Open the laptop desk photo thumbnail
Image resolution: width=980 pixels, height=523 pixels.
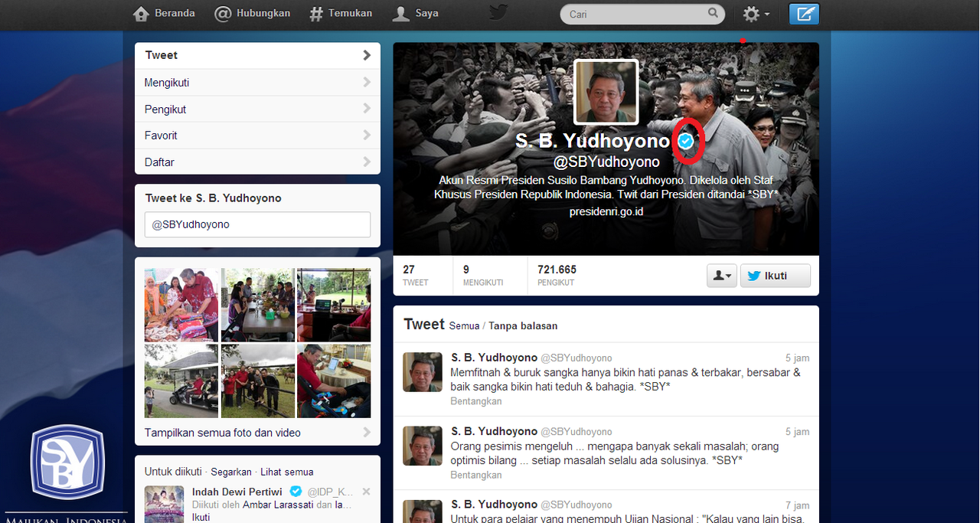[x=334, y=305]
